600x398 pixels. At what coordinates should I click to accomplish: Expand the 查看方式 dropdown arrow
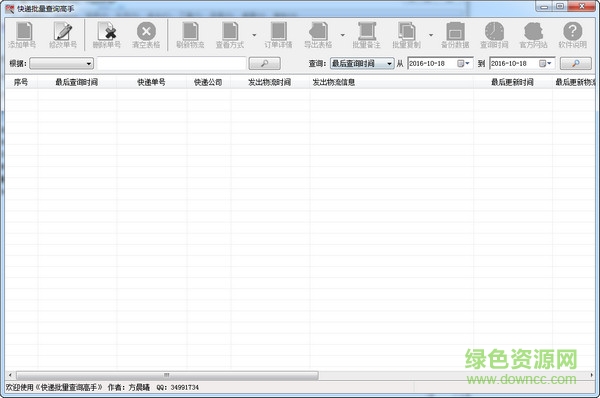(254, 35)
